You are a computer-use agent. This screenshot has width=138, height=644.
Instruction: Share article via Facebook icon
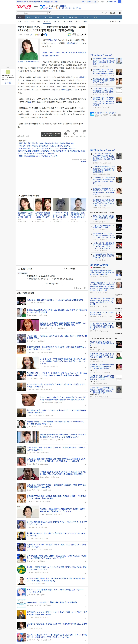pyautogui.click(x=46, y=35)
